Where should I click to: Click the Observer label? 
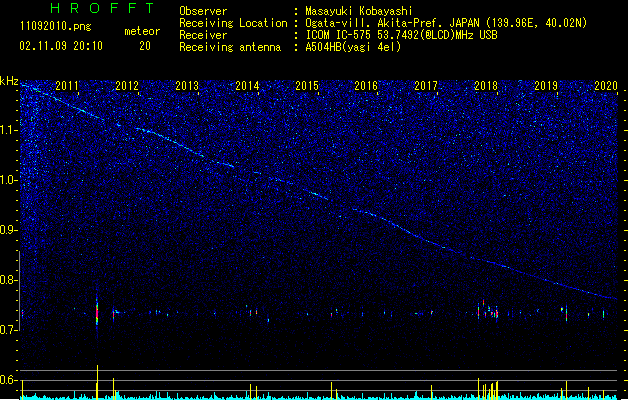203,11
